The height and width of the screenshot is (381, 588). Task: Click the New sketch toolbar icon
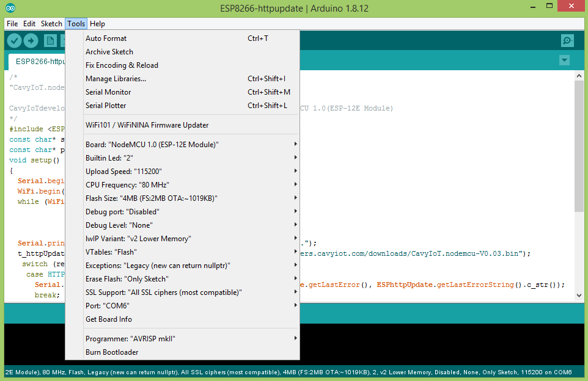50,41
